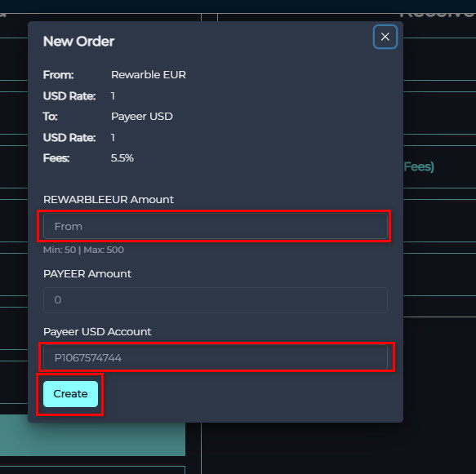476x474 pixels.
Task: Click the 'PAYEER Amount' label
Action: click(87, 274)
